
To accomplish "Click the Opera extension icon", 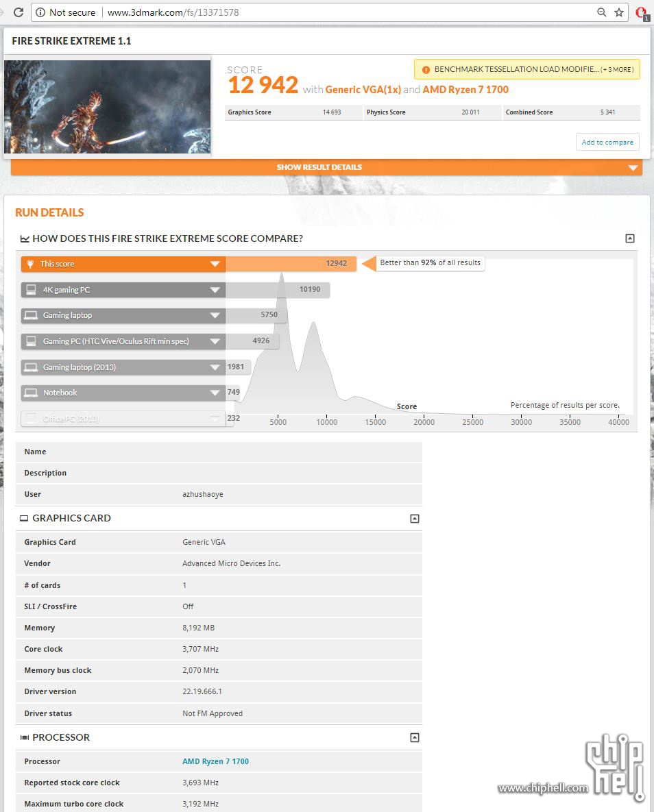I will pos(641,12).
